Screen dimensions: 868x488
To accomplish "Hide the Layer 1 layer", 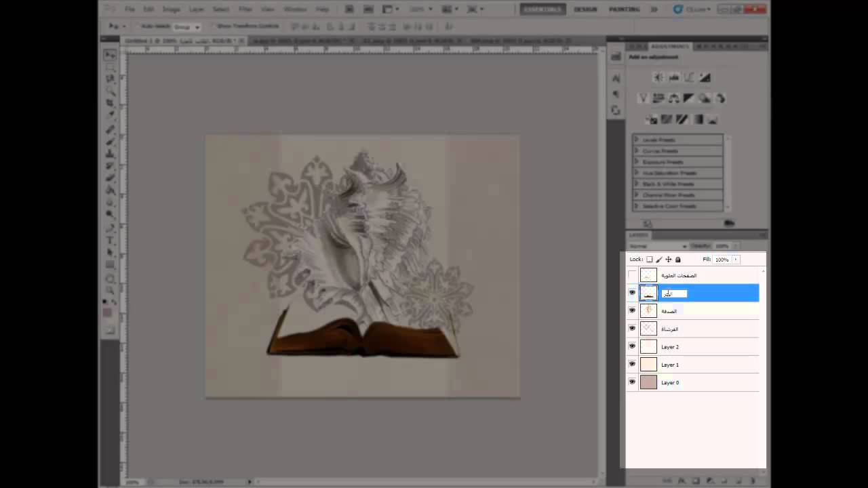I will pos(632,364).
